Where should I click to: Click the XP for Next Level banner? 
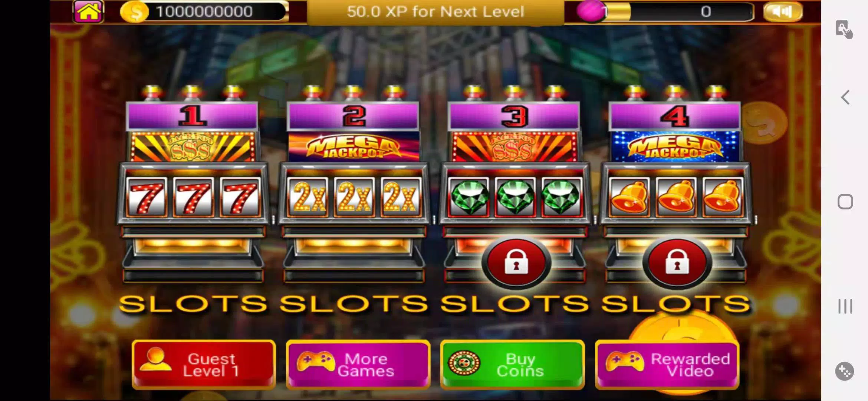point(435,12)
